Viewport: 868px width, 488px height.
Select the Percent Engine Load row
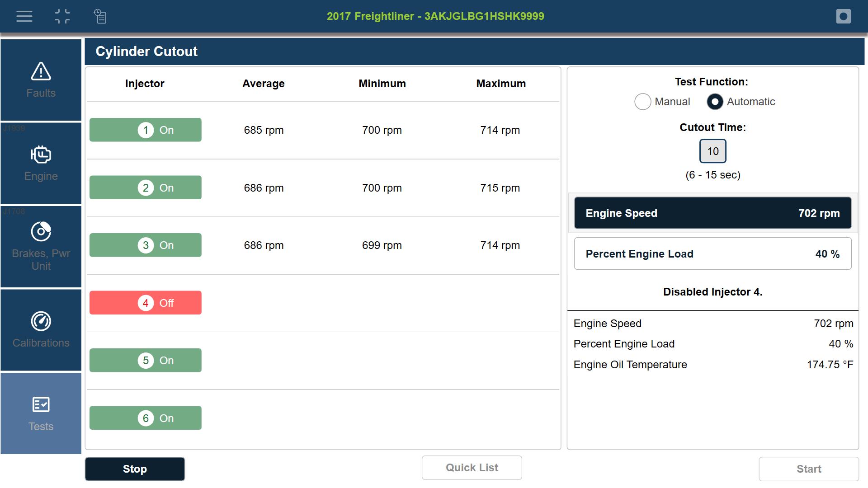(712, 253)
